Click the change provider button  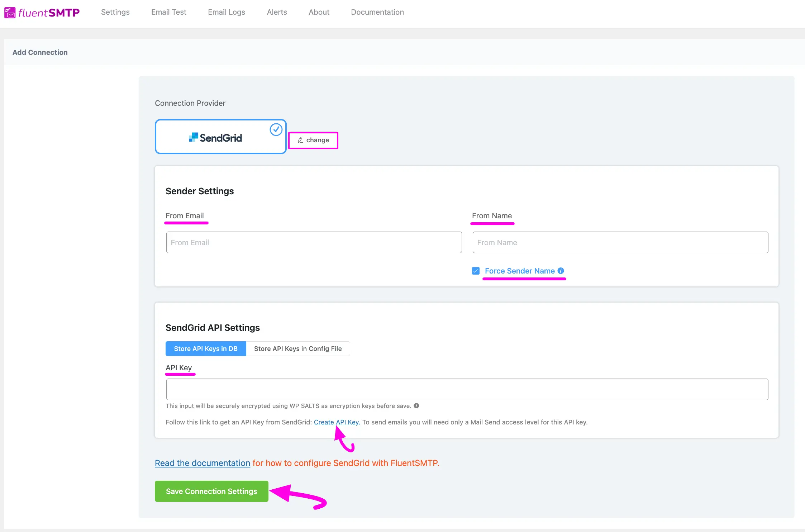313,140
